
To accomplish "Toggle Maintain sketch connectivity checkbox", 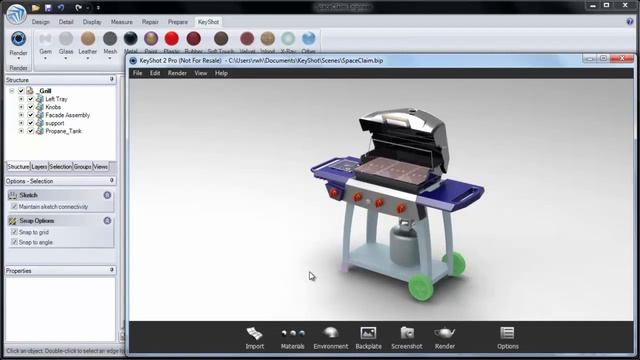I will click(x=14, y=207).
